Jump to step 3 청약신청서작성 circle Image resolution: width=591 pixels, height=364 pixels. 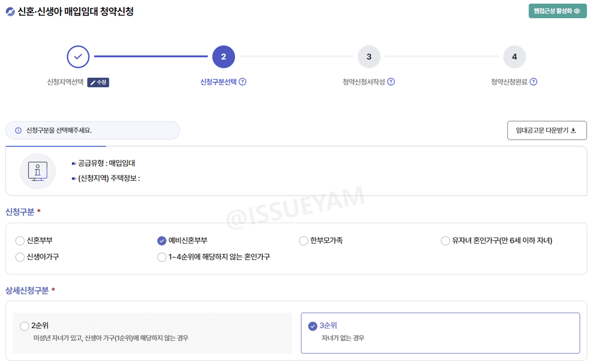369,57
